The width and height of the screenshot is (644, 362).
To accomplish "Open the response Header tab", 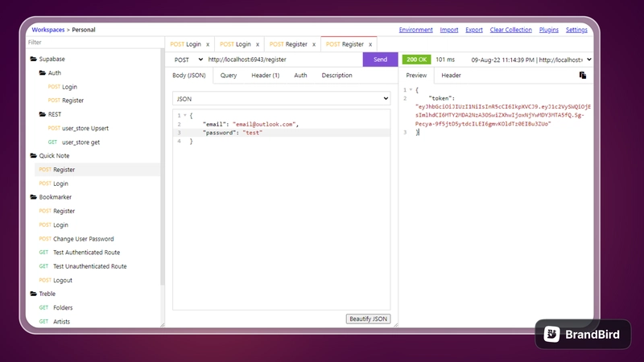I will pyautogui.click(x=451, y=75).
